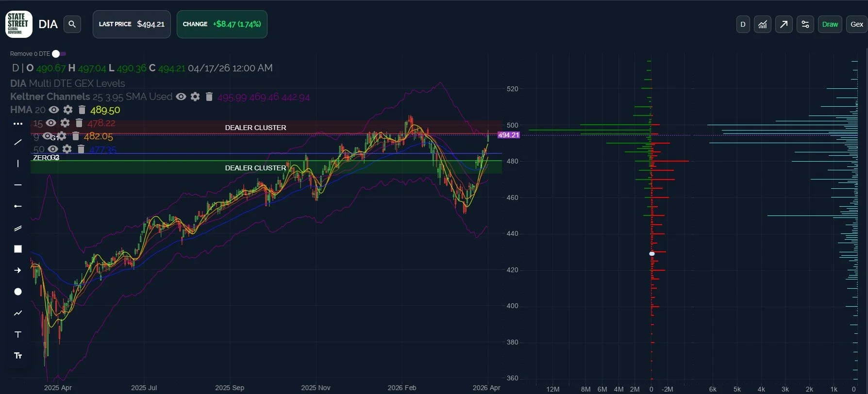
Task: Click the blue 477.35 value
Action: (103, 149)
